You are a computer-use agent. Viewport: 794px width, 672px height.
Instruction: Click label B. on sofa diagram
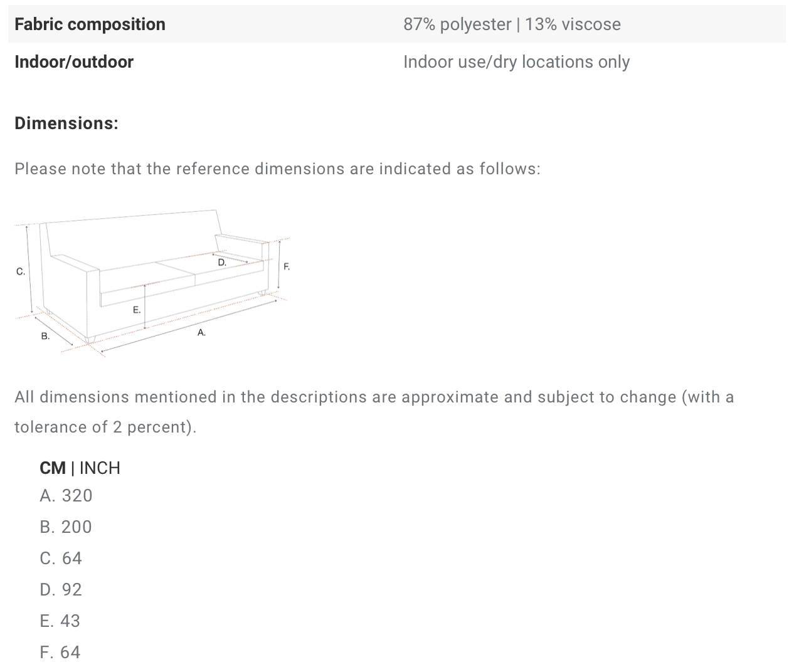click(x=45, y=337)
